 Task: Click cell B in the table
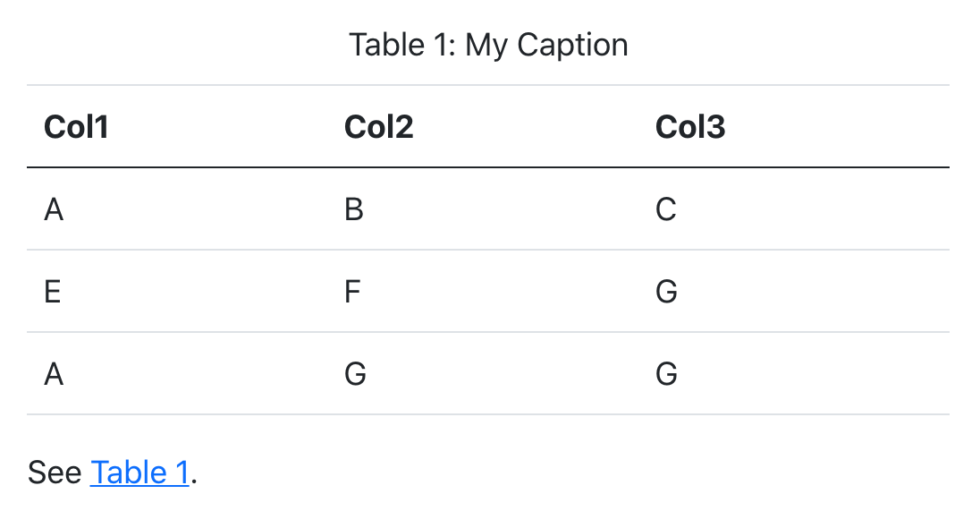[x=354, y=209]
